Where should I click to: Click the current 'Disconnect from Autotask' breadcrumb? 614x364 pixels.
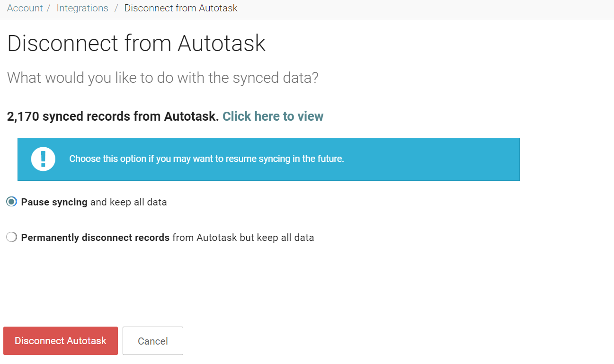coord(181,8)
